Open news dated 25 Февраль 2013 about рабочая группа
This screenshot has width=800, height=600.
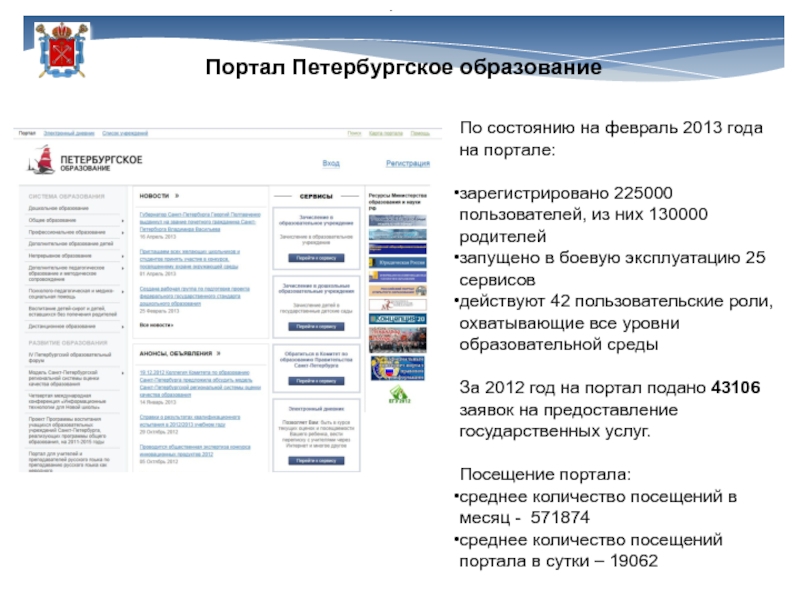(x=194, y=296)
